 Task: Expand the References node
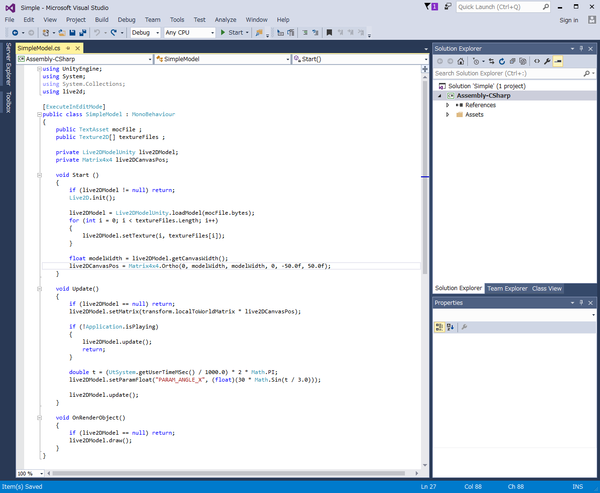point(447,105)
